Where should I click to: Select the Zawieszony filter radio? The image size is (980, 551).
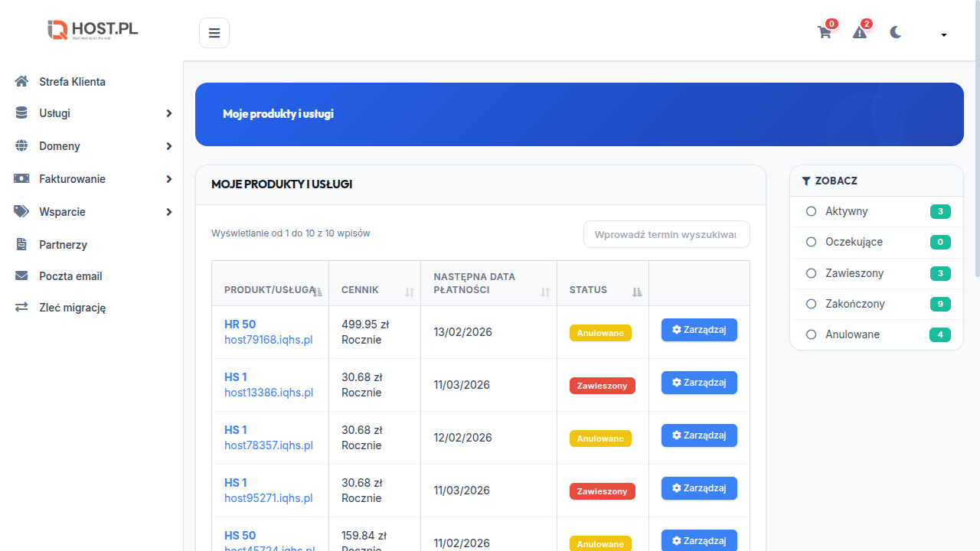point(812,273)
